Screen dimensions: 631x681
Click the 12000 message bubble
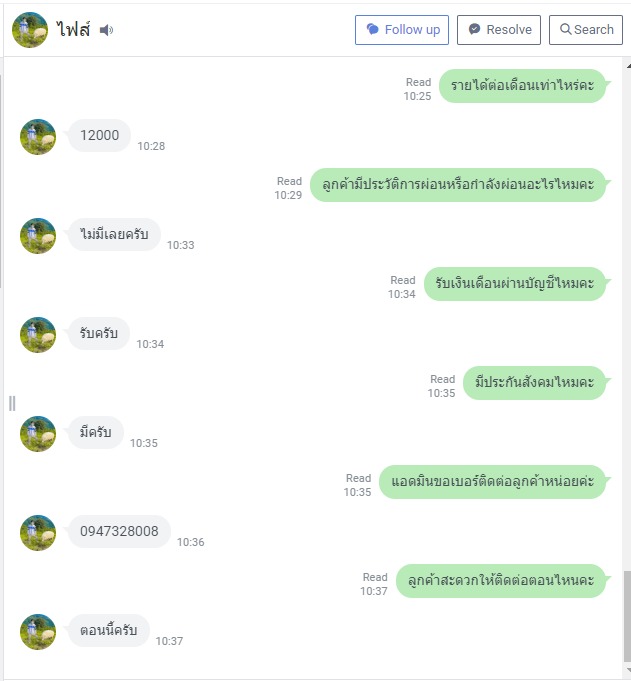pos(99,135)
